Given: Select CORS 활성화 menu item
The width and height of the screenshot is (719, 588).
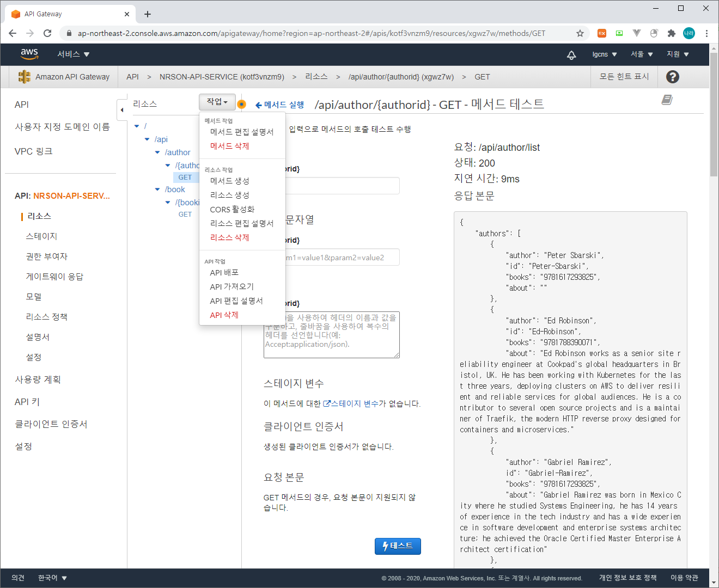Looking at the screenshot, I should point(242,209).
